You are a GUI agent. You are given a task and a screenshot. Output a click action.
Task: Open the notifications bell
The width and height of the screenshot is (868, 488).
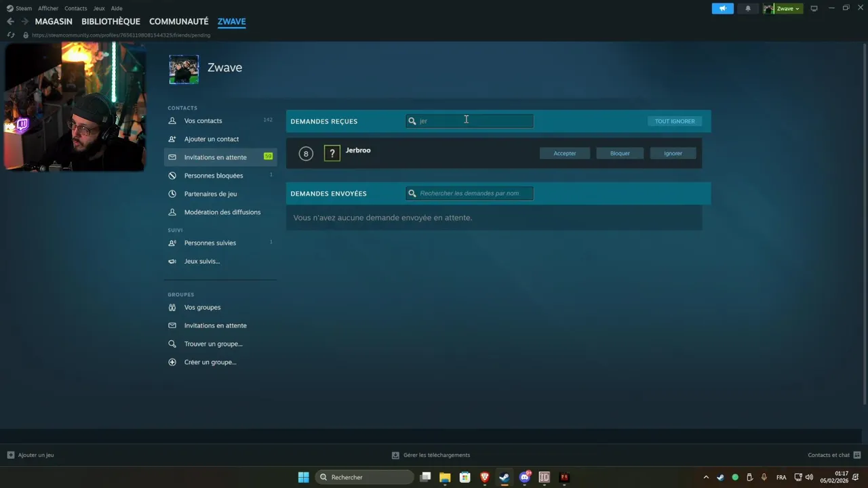(x=748, y=8)
